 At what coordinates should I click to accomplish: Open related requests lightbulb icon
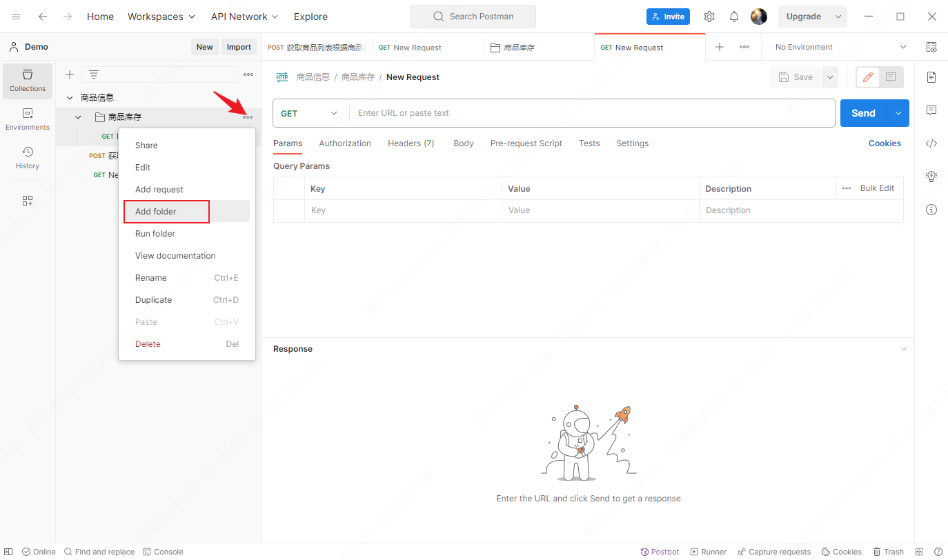point(931,177)
